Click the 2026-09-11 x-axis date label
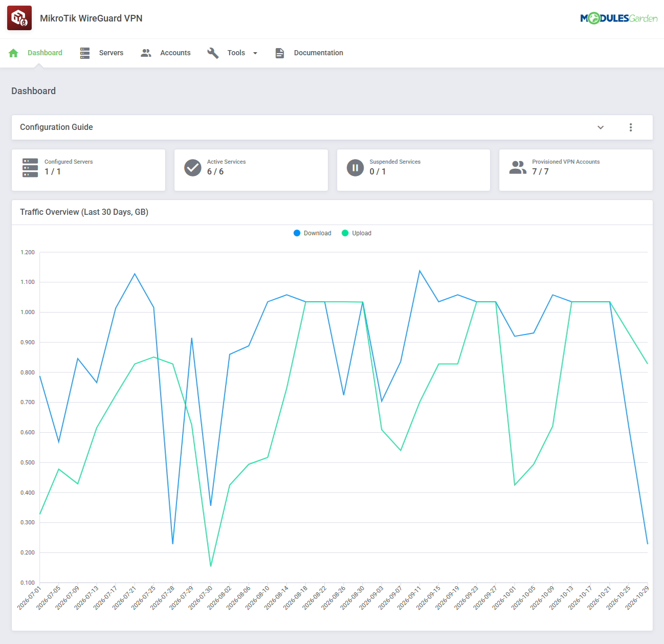Image resolution: width=664 pixels, height=644 pixels. click(x=409, y=598)
